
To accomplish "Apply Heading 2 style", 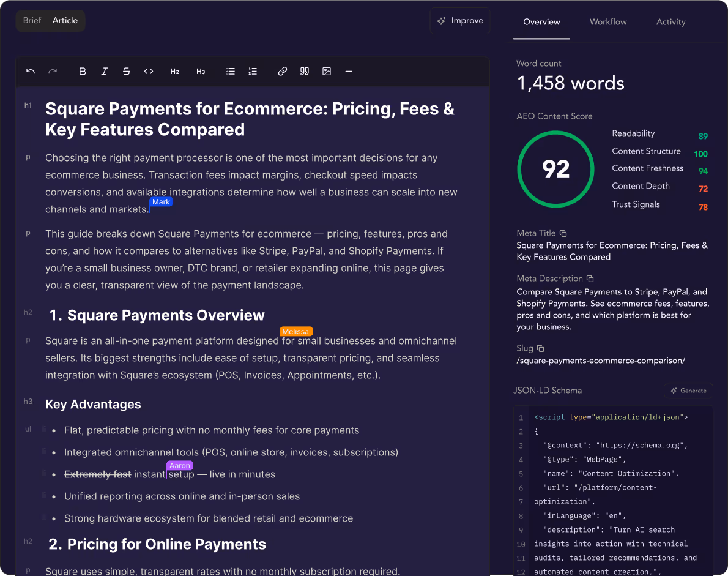I will pos(174,71).
